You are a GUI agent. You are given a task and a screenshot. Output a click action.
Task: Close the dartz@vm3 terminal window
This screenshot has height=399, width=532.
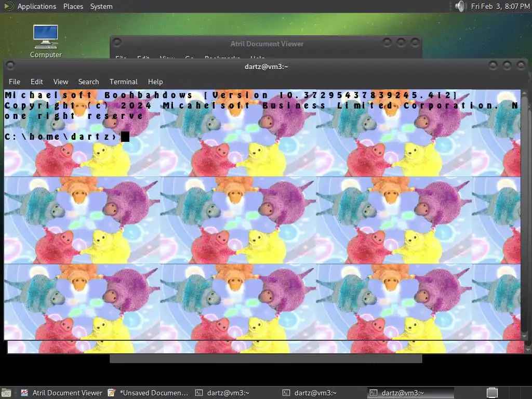point(521,65)
